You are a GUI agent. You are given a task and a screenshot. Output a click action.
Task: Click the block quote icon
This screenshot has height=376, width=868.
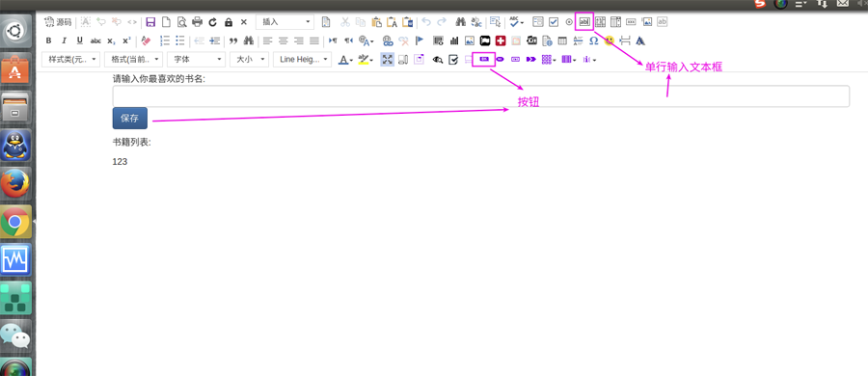click(233, 40)
